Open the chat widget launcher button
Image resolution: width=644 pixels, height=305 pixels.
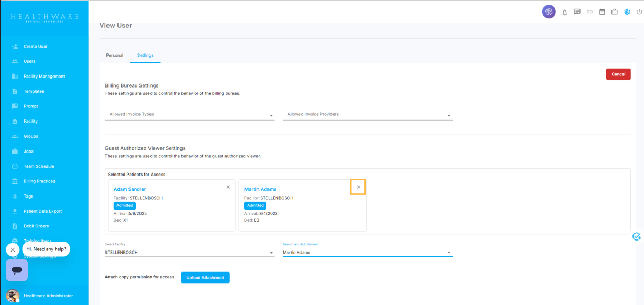click(17, 270)
